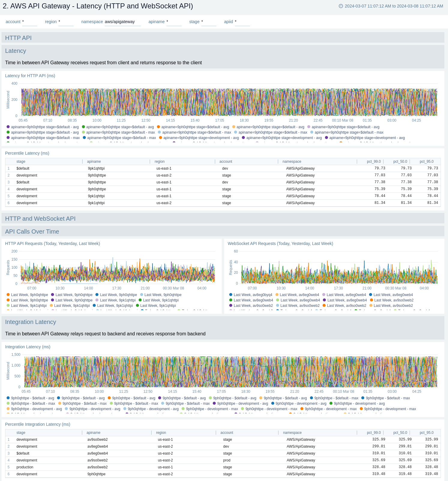Select the pct_50.0 cell 75.39 in row 4
This screenshot has width=448, height=481.
[406, 189]
